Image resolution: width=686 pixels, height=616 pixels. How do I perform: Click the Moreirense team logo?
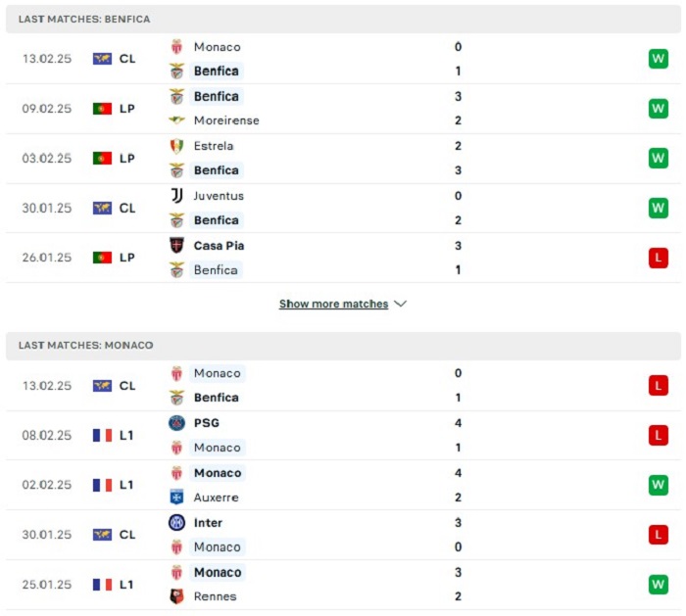(x=176, y=119)
